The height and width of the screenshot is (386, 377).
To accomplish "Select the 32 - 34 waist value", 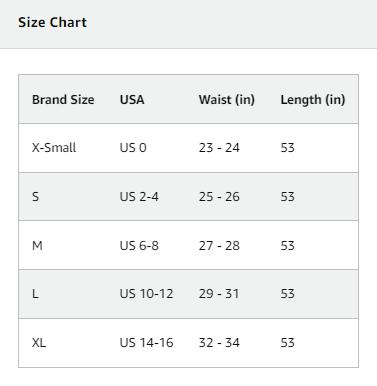I will [219, 343].
